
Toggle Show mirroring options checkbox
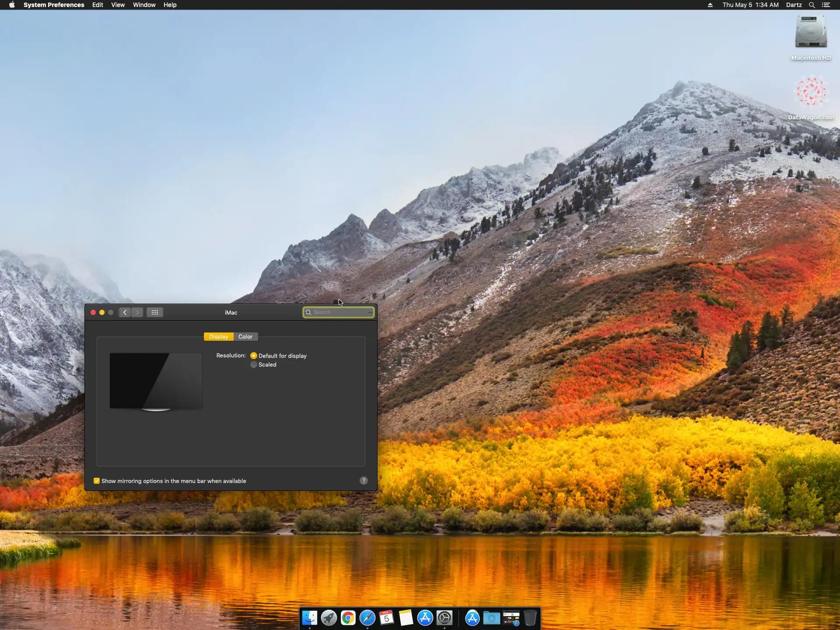click(x=97, y=481)
